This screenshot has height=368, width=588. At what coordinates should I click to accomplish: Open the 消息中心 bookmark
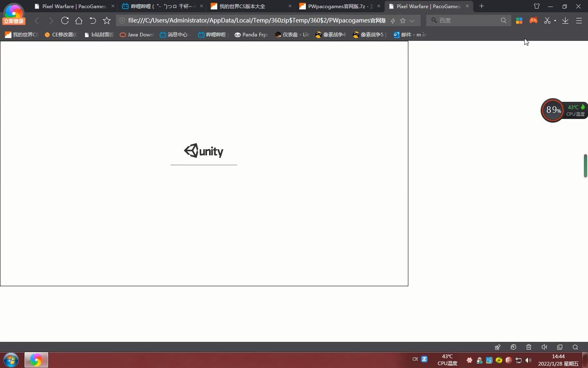coord(175,35)
